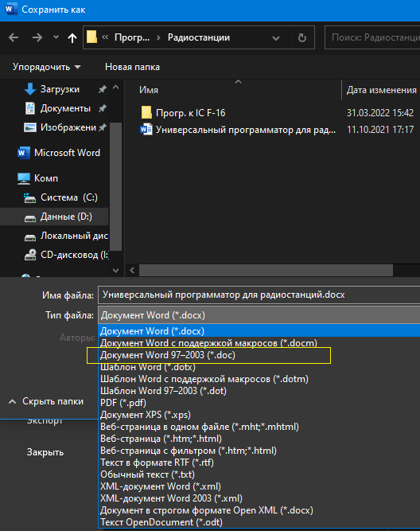
Task: Open Загрузки in the navigation pane
Action: [60, 89]
